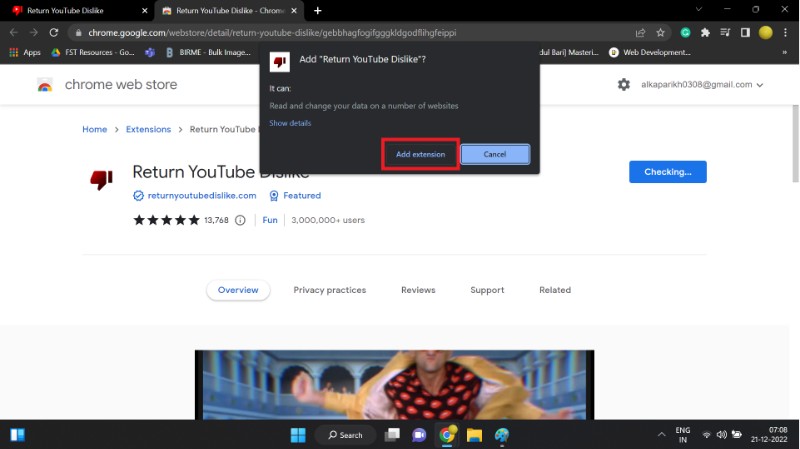Click the five-star rating
This screenshot has width=800, height=449.
pyautogui.click(x=166, y=220)
